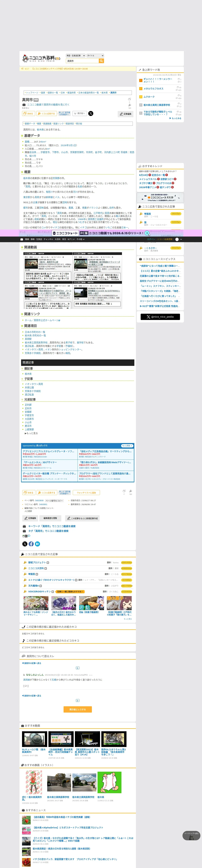The image size is (202, 868).
Task: Open the 掲示板へ dropdown button
Action: click(x=80, y=114)
